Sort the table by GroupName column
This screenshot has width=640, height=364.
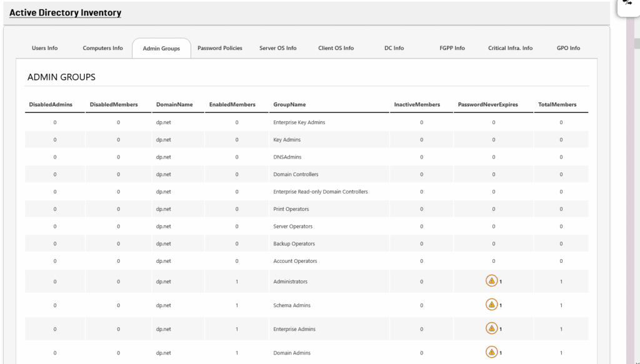coord(291,104)
